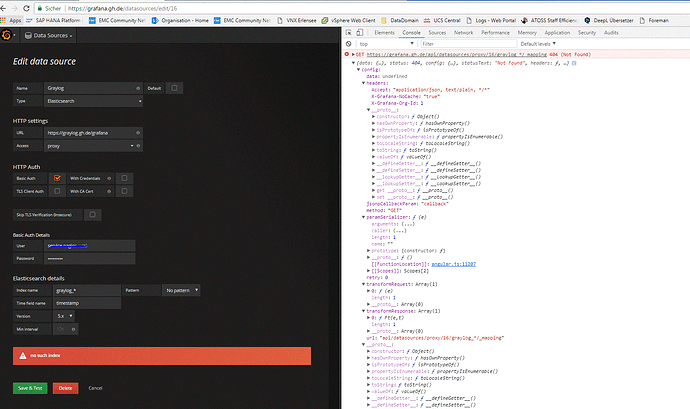This screenshot has width=690, height=409.
Task: Click the Password input field
Action: pos(89,258)
